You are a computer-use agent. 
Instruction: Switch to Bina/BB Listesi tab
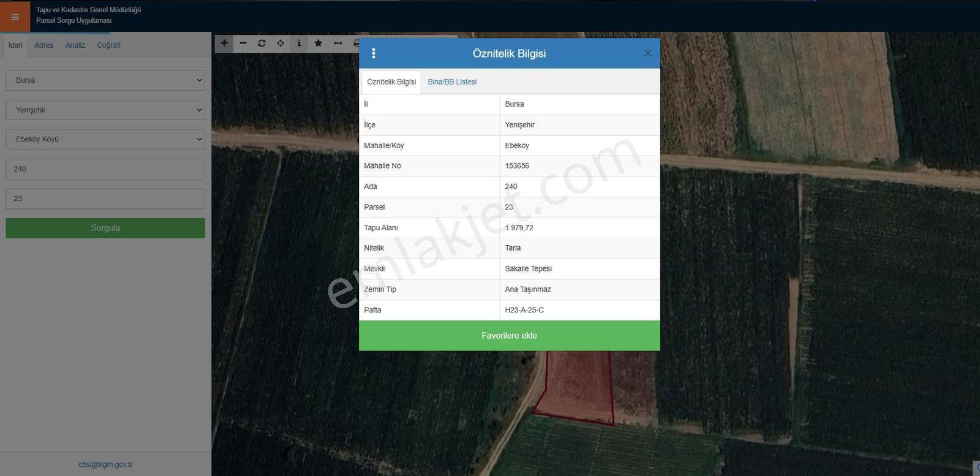(x=452, y=81)
